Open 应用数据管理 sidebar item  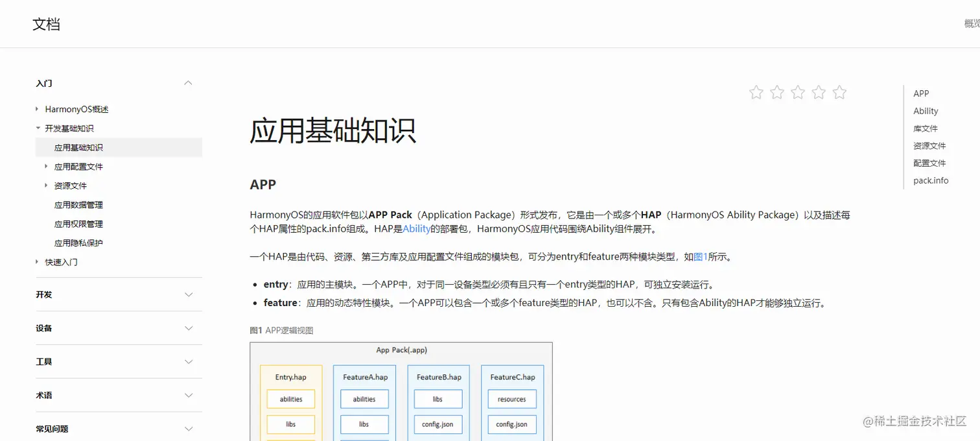coord(78,205)
